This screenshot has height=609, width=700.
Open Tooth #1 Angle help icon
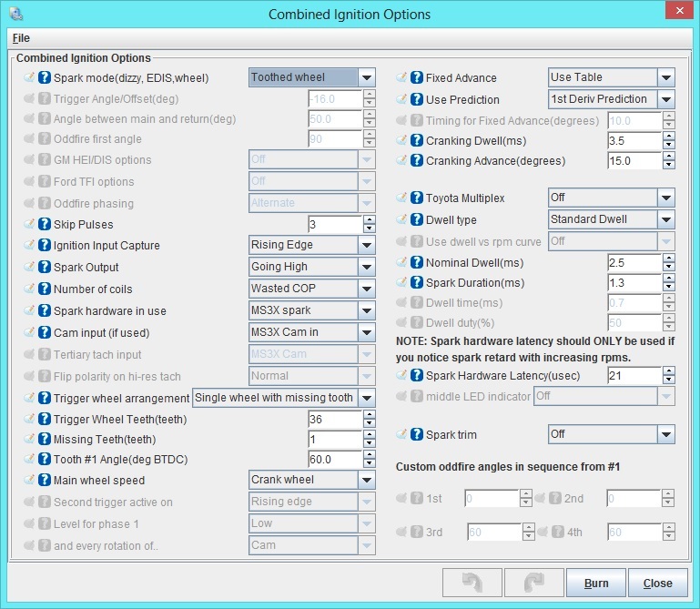pyautogui.click(x=45, y=459)
